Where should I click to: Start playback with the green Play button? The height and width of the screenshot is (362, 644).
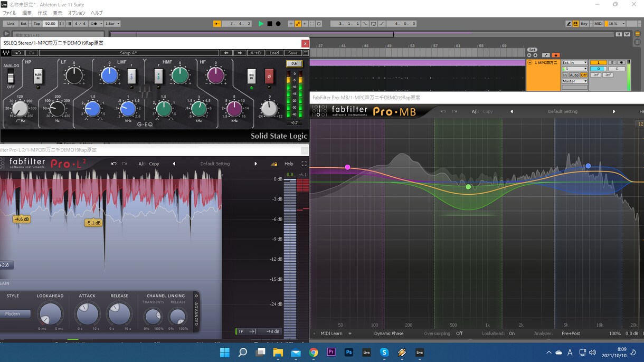click(261, 24)
